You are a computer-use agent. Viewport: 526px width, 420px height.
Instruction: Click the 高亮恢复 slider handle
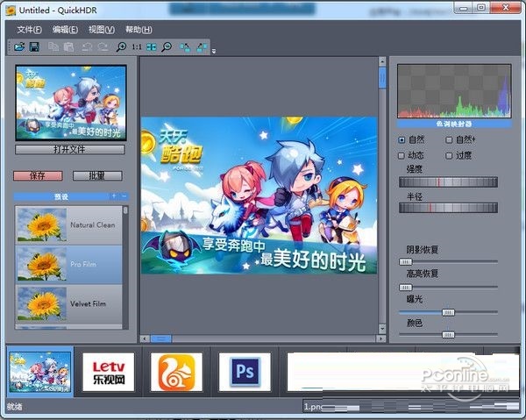pyautogui.click(x=406, y=288)
